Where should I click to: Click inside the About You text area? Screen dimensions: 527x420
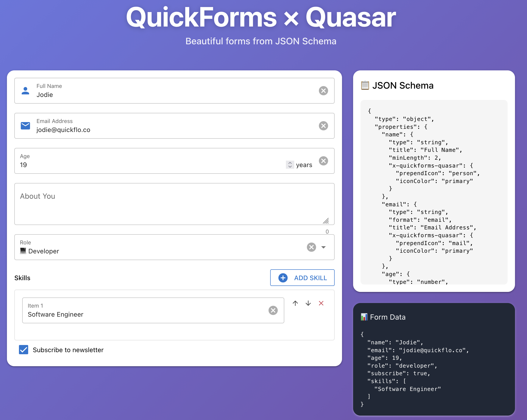[x=171, y=204]
